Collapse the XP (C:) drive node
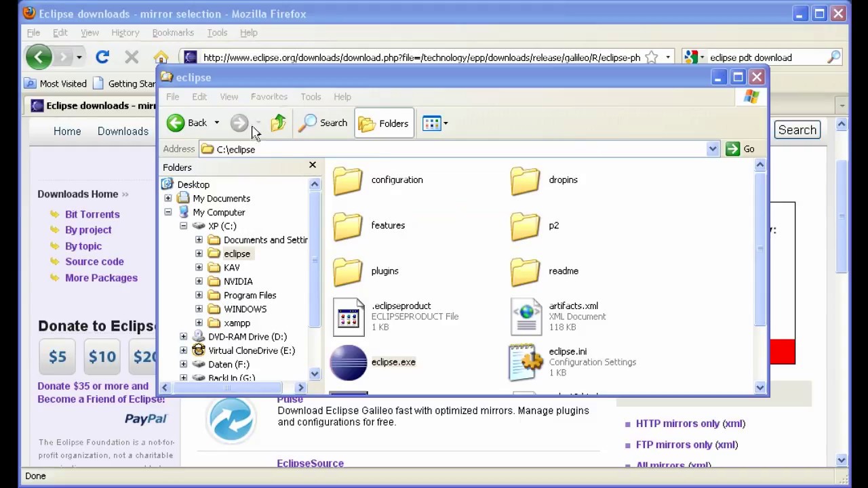Screen dimensions: 868x488 tap(183, 226)
